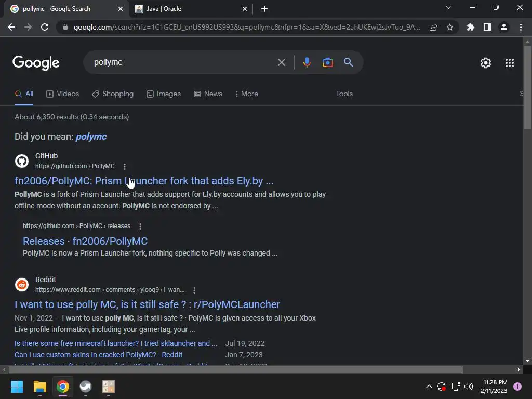Expand the More search filters

246,94
